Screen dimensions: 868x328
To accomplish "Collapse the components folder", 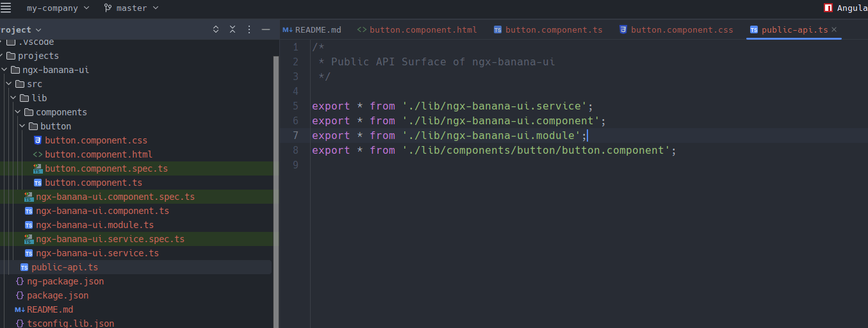I will click(18, 112).
